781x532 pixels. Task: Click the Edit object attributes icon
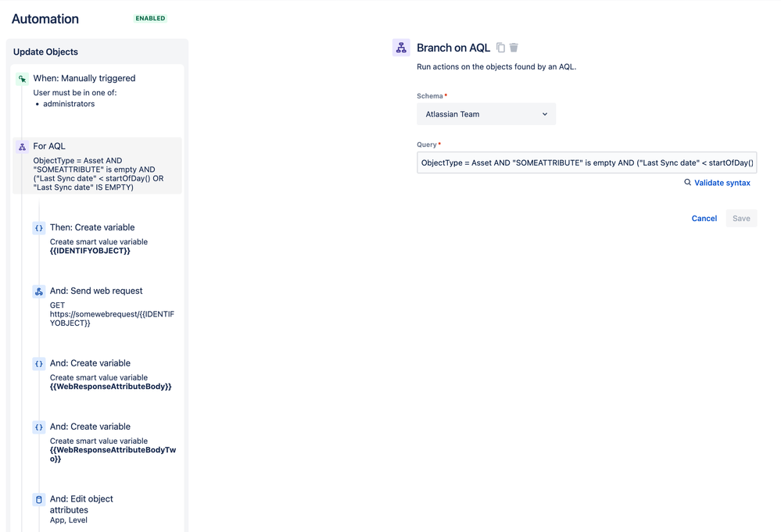click(x=38, y=499)
